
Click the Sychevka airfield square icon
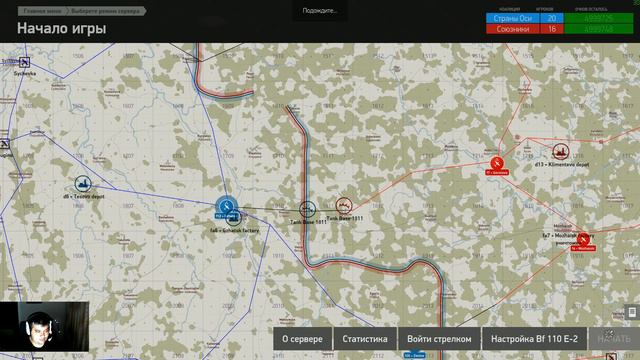(24, 63)
